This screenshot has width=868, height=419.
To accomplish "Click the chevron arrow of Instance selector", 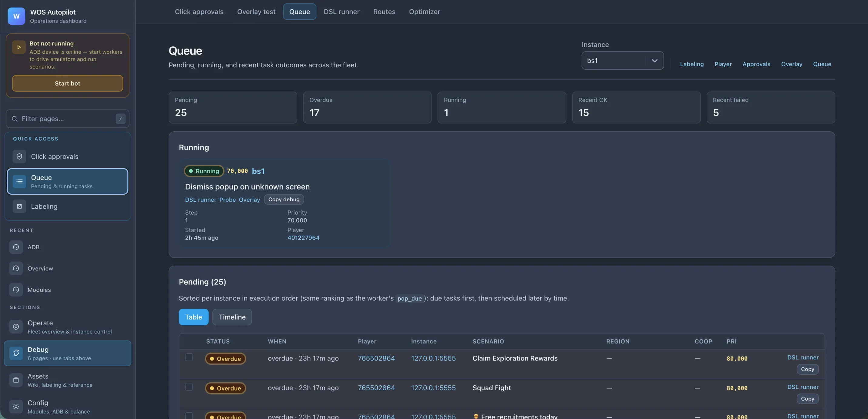I will [654, 61].
